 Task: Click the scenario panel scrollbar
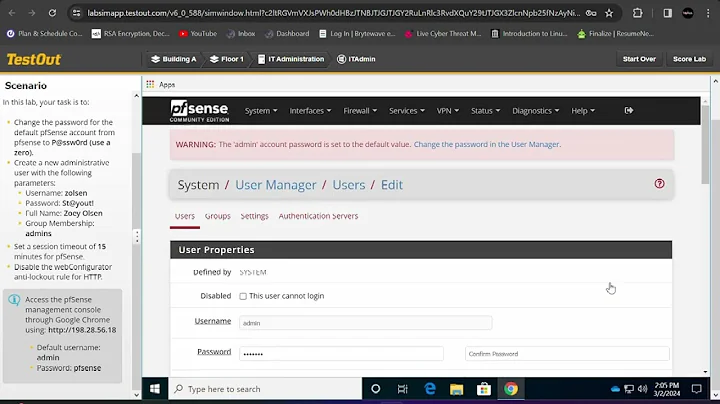tap(136, 271)
